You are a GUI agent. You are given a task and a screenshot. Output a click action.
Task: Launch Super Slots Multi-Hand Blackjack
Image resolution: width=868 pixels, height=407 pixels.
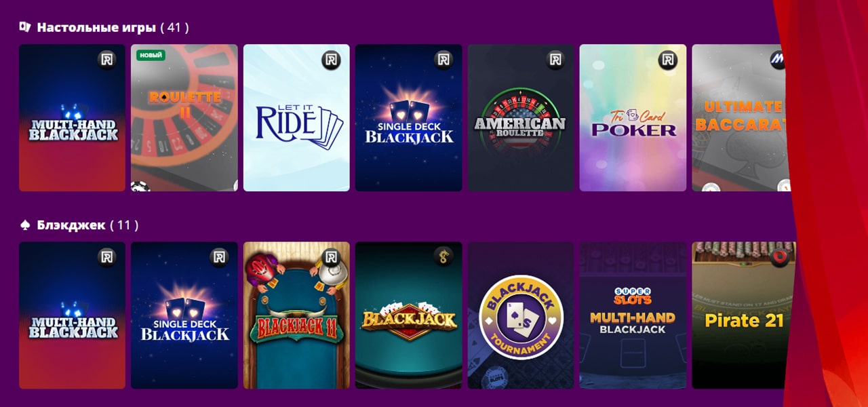coord(633,315)
